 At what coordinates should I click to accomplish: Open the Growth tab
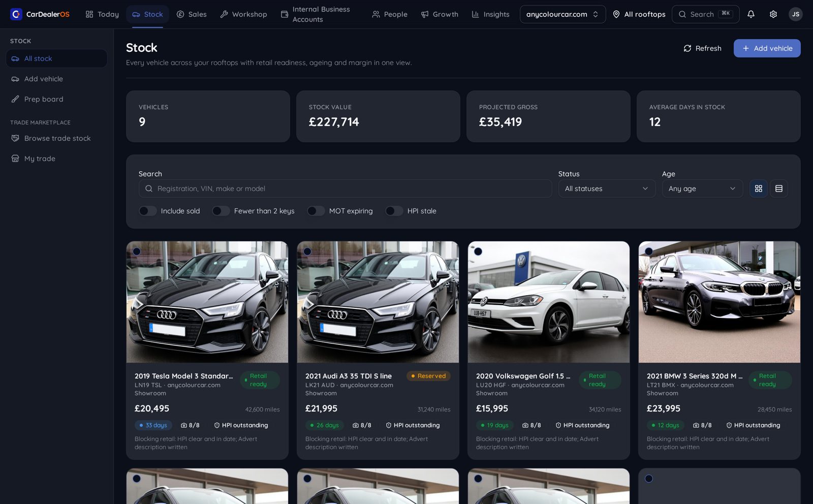[x=440, y=14]
